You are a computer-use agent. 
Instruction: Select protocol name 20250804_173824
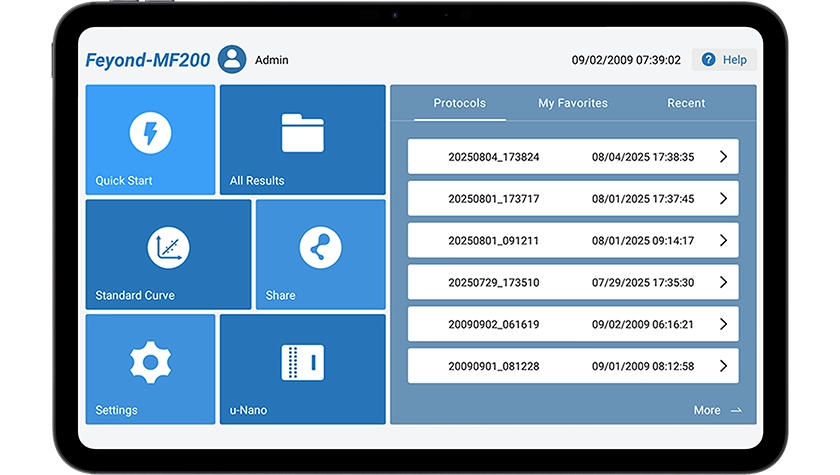pyautogui.click(x=493, y=157)
